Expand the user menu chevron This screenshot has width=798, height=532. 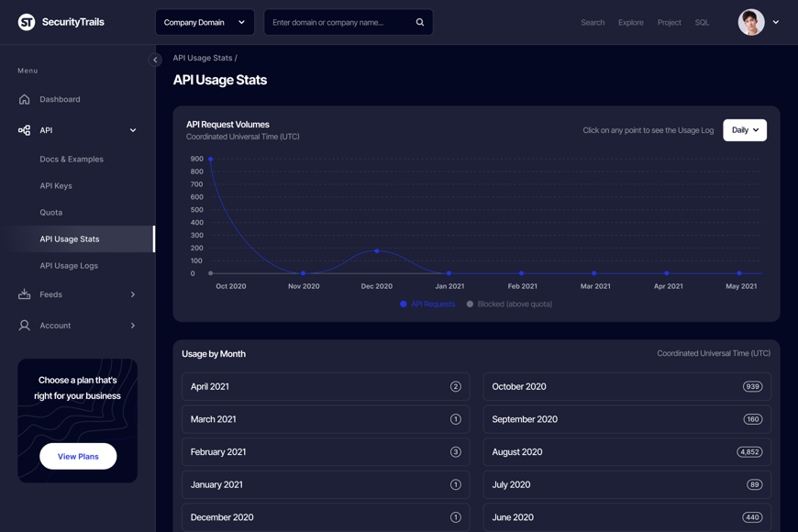pyautogui.click(x=776, y=22)
